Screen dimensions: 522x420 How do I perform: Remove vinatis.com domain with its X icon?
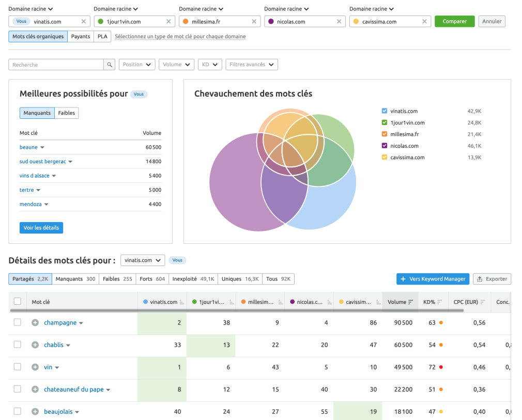[84, 21]
